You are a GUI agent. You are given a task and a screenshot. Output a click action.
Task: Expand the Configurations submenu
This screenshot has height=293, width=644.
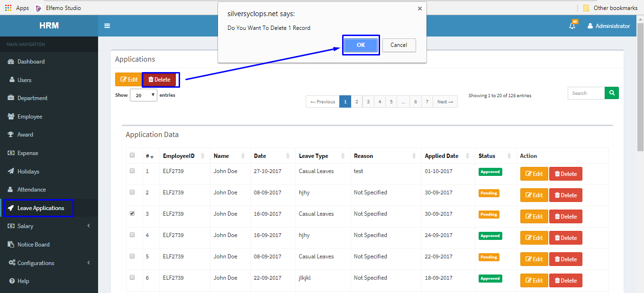[x=49, y=263]
